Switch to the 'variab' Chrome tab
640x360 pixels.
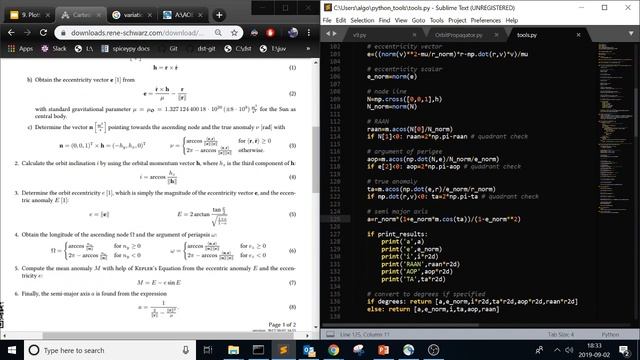coord(131,15)
